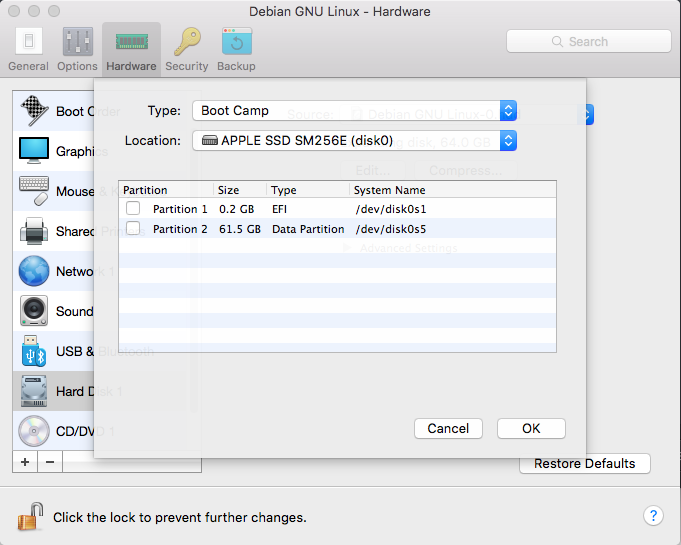Enable the Partition 1 checkbox
The height and width of the screenshot is (545, 681).
(x=133, y=209)
